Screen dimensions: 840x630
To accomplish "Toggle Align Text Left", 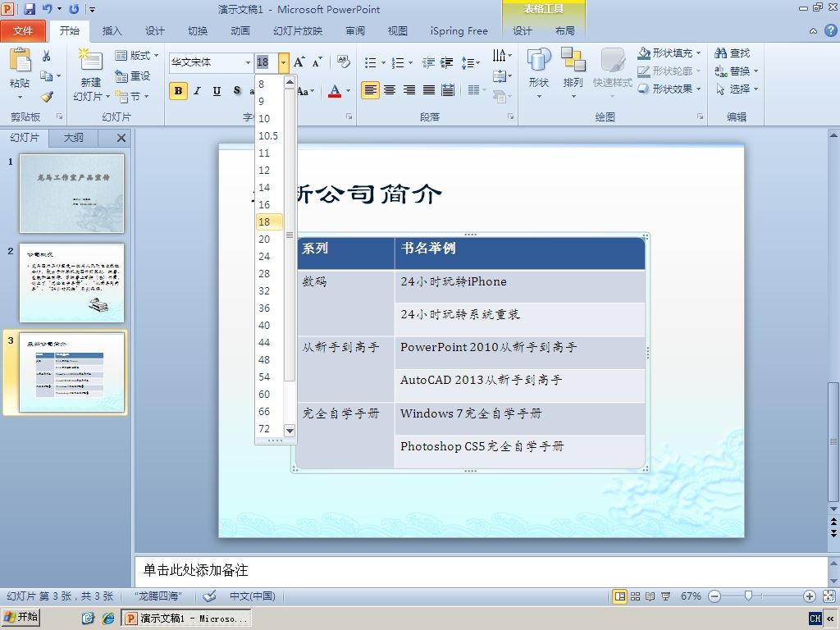I will (370, 90).
